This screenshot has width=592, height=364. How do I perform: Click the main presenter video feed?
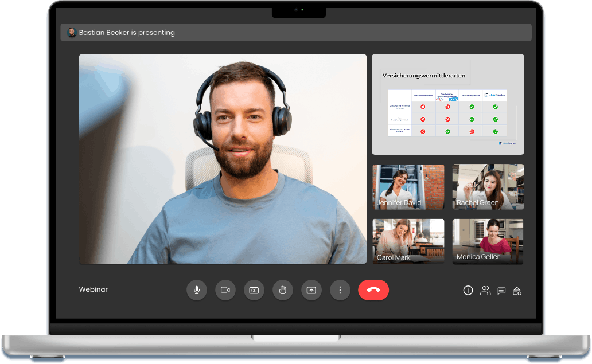tap(223, 159)
